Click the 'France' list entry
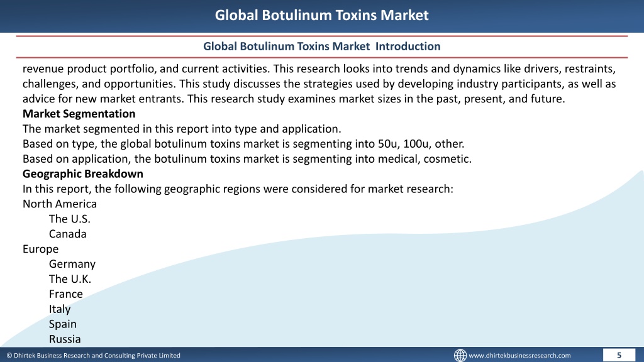The width and height of the screenshot is (644, 362). point(65,294)
